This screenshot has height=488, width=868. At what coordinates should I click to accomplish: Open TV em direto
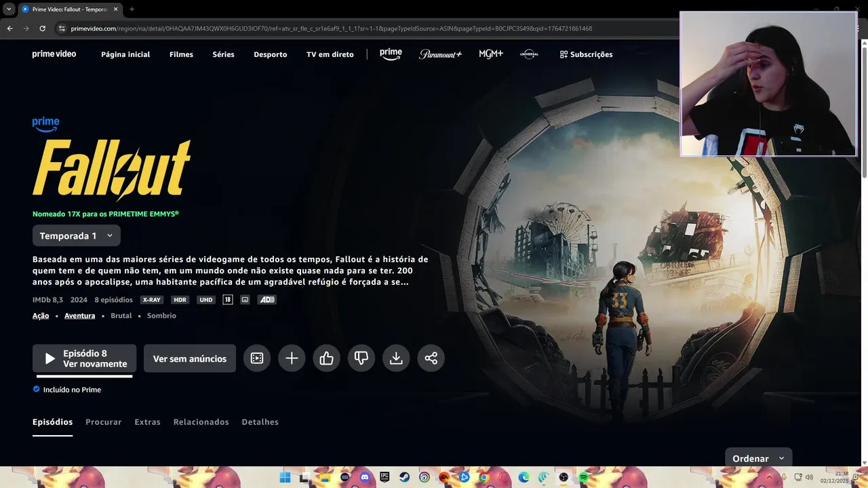tap(330, 54)
